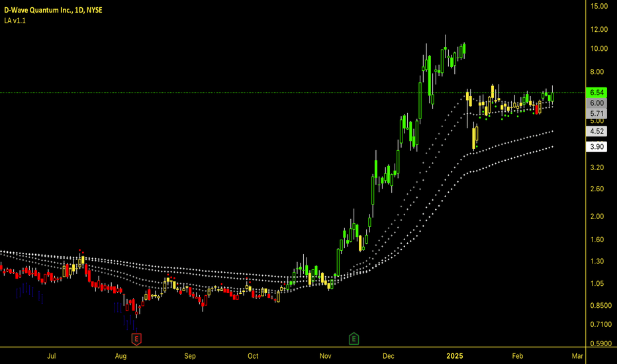Click the red E earnings marker in August
The height and width of the screenshot is (364, 617).
click(x=136, y=339)
